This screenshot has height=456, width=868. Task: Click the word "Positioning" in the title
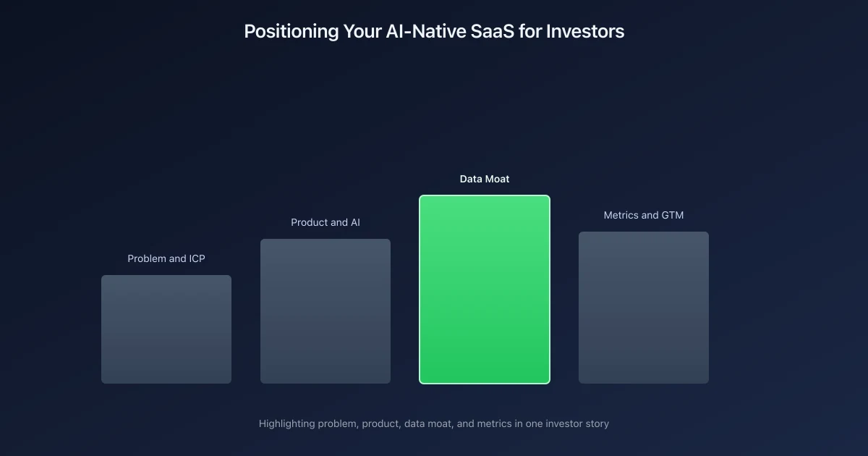[x=292, y=31]
